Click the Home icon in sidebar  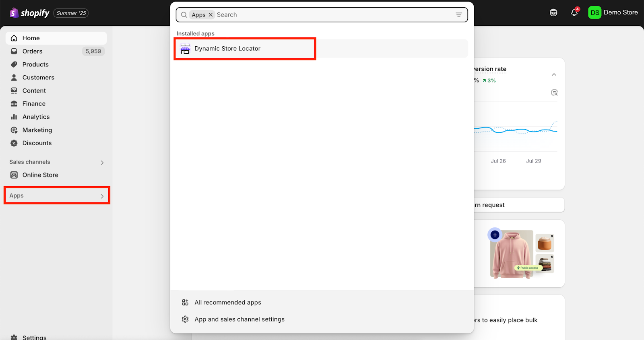(x=14, y=38)
